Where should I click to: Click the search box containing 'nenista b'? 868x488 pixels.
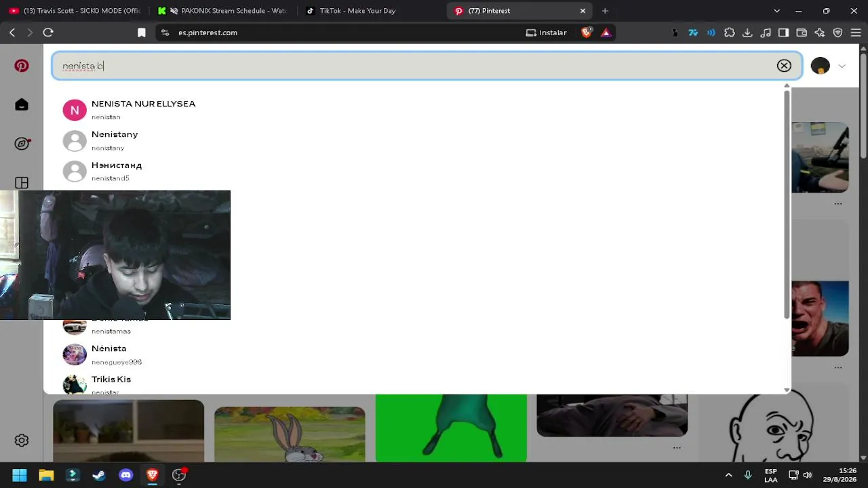[x=427, y=66]
